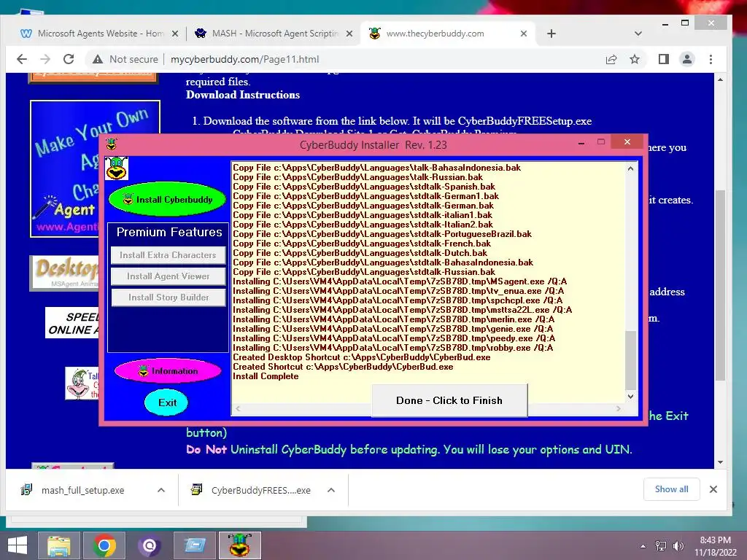Image resolution: width=747 pixels, height=560 pixels.
Task: Toggle Chrome side panel icon
Action: click(664, 59)
